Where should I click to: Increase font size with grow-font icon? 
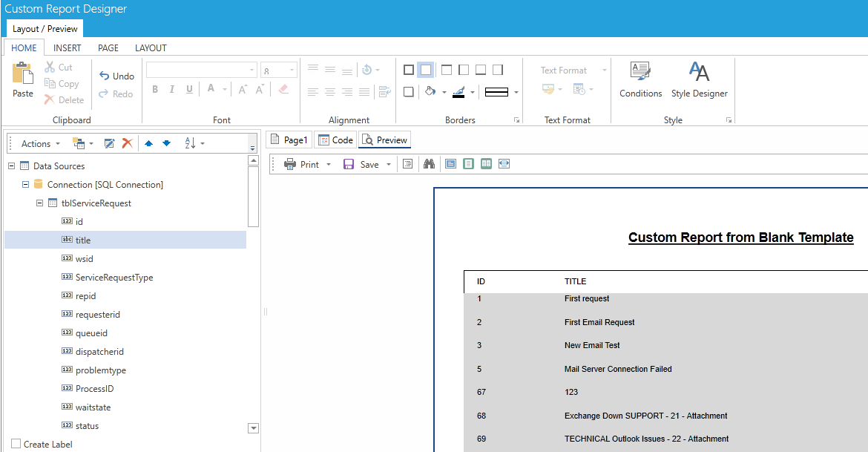[x=243, y=88]
